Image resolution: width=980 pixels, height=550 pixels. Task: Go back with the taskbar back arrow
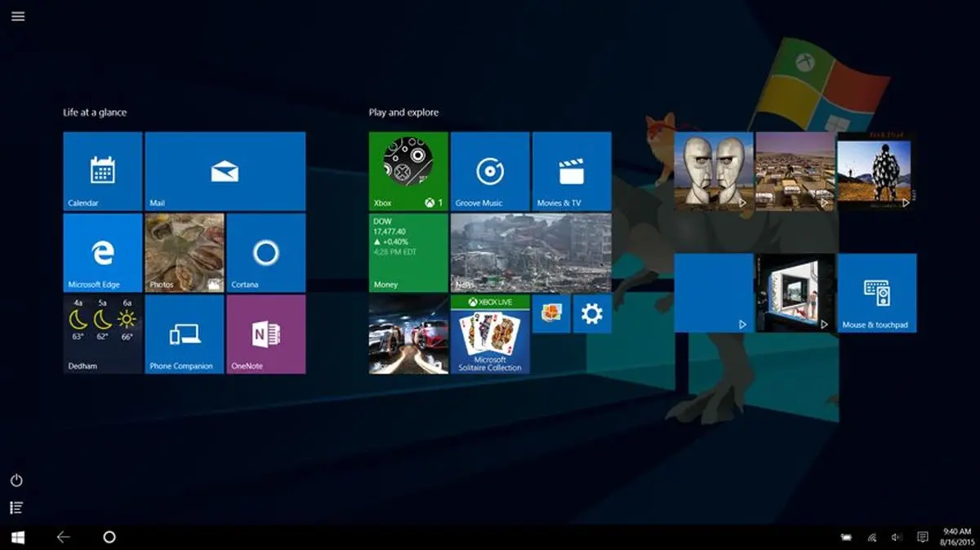pos(64,537)
